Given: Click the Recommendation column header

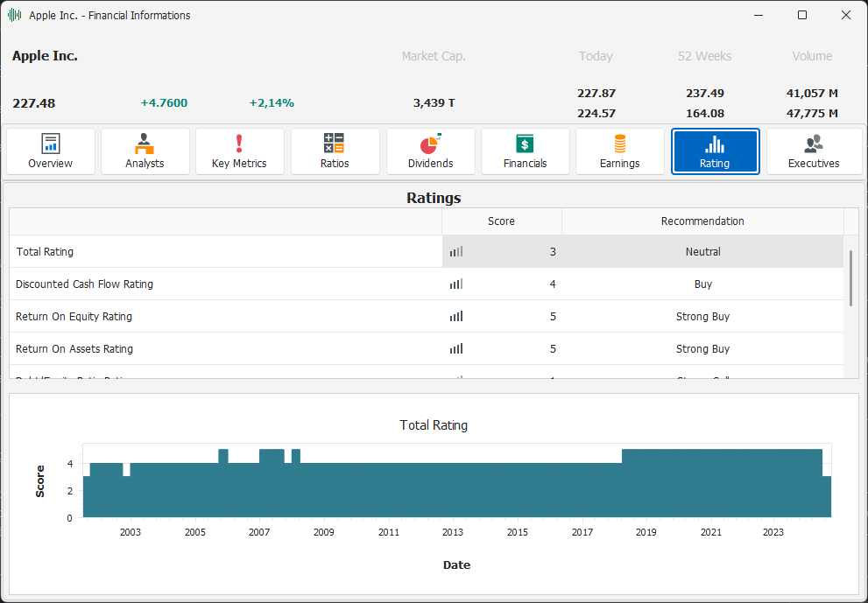Looking at the screenshot, I should [702, 221].
